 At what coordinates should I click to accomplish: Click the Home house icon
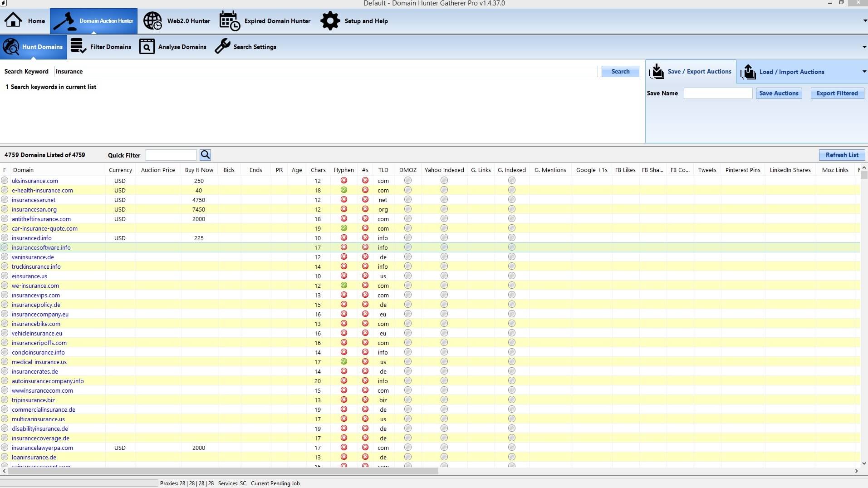[x=13, y=21]
